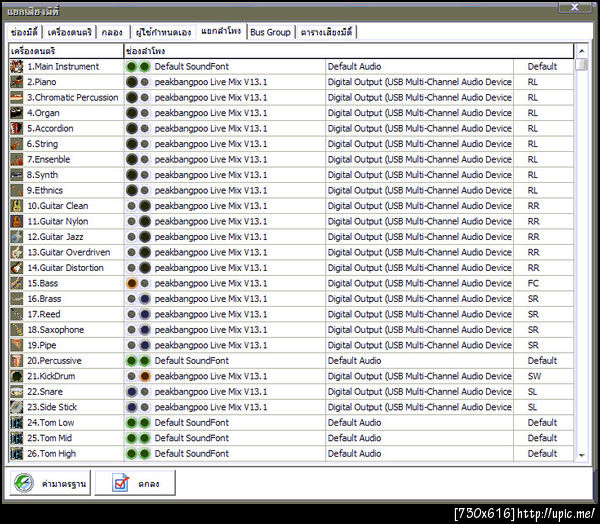Toggle right speaker dot for Guitar Clean
The width and height of the screenshot is (600, 524).
(145, 206)
